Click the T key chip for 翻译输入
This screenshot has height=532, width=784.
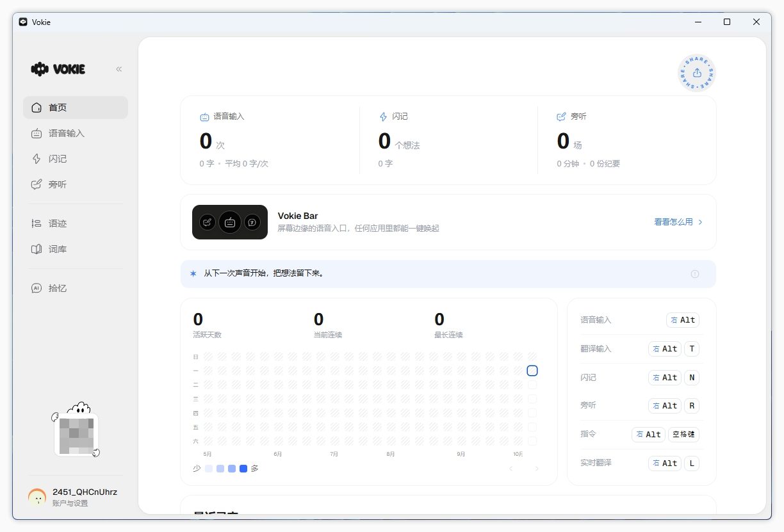(692, 349)
